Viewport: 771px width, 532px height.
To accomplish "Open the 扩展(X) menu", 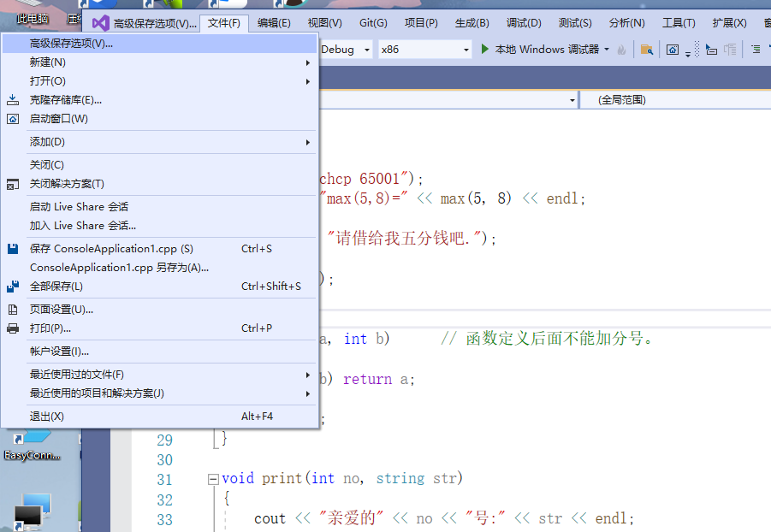I will point(729,23).
